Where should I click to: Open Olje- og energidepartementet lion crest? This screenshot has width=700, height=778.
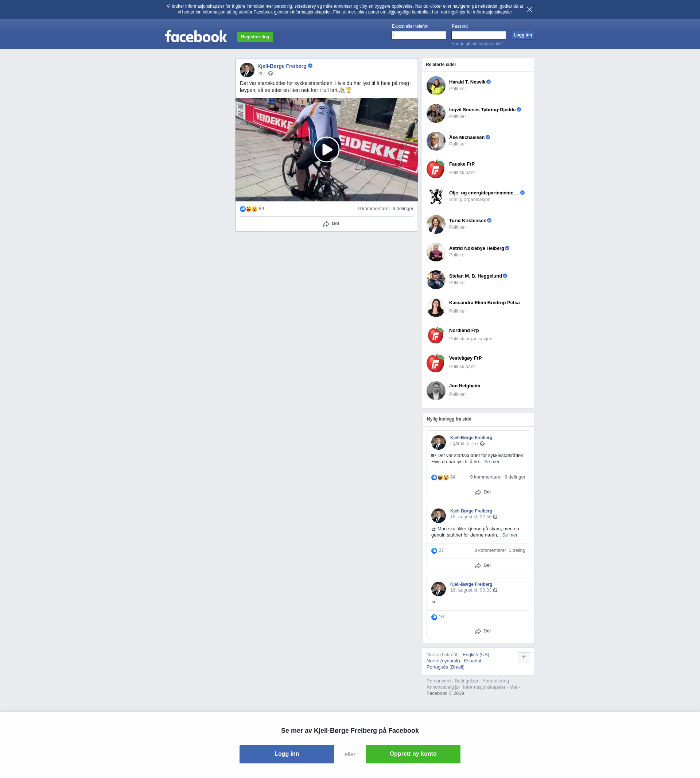coord(435,197)
